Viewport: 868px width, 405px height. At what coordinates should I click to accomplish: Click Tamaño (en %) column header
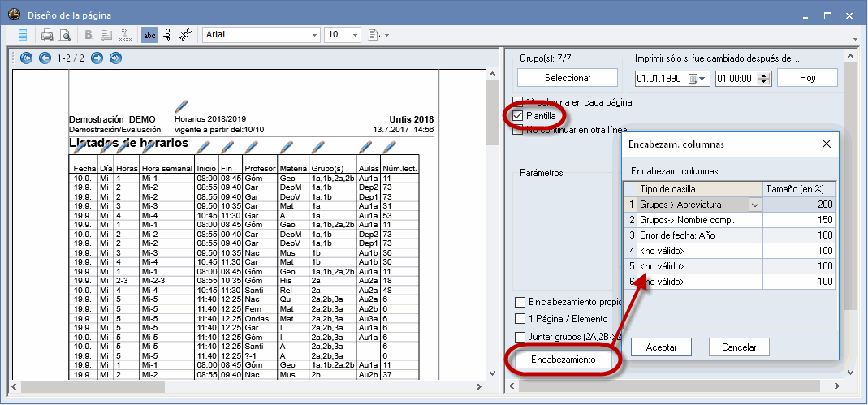[x=799, y=189]
